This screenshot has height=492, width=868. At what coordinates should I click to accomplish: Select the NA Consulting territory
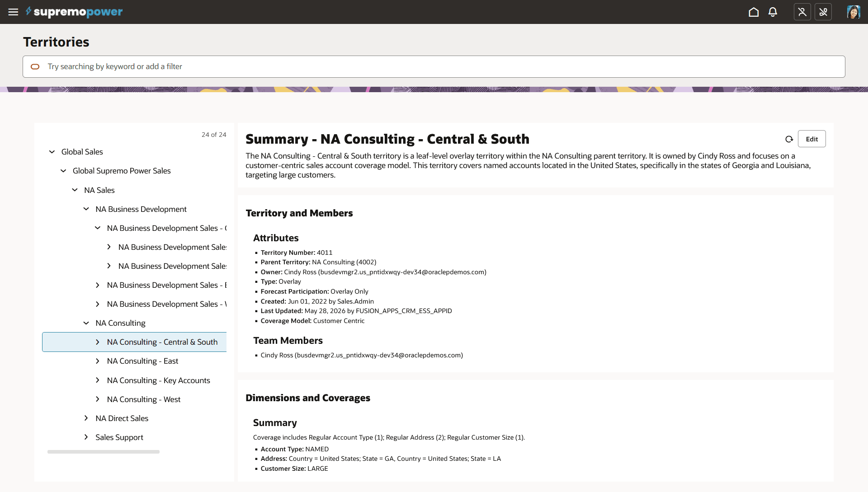click(120, 323)
